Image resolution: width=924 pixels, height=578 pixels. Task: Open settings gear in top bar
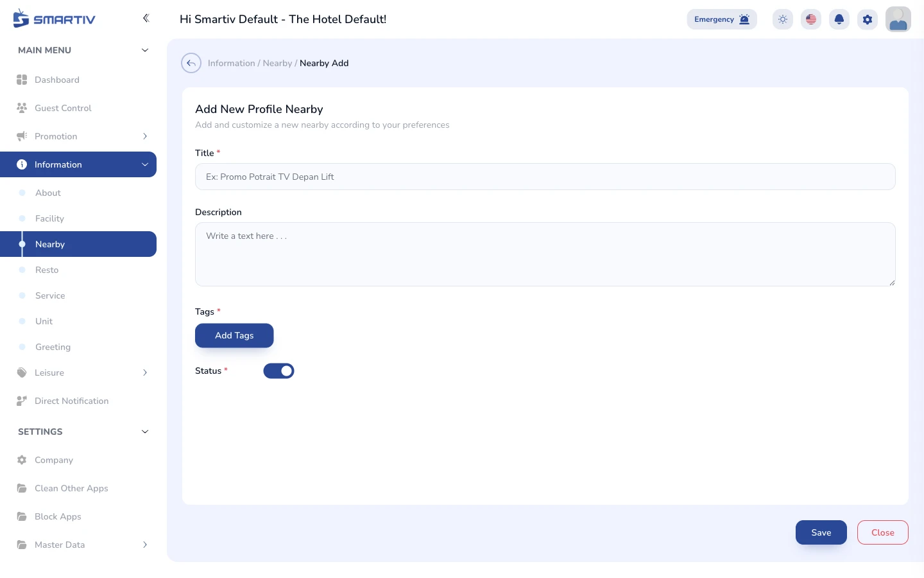(868, 19)
